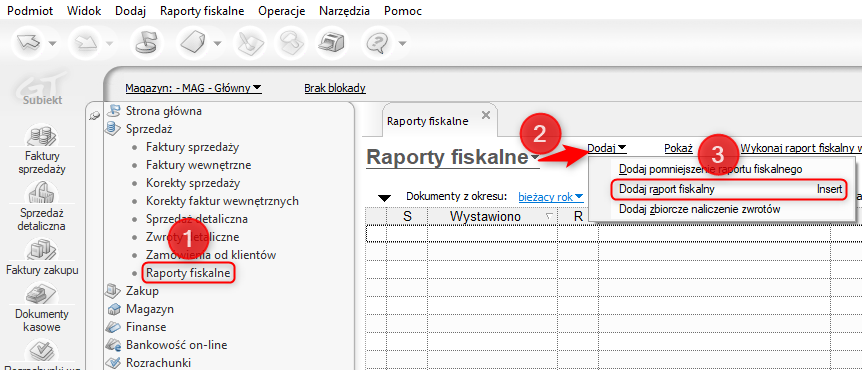The width and height of the screenshot is (862, 370).
Task: Open the Magazyn MAG Główny warehouse selector
Action: coord(194,88)
